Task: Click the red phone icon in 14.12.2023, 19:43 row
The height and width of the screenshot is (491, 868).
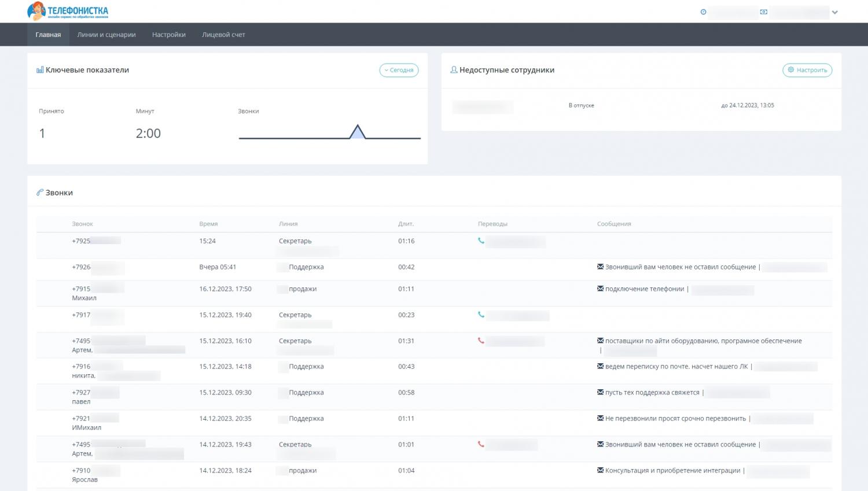Action: click(x=481, y=444)
